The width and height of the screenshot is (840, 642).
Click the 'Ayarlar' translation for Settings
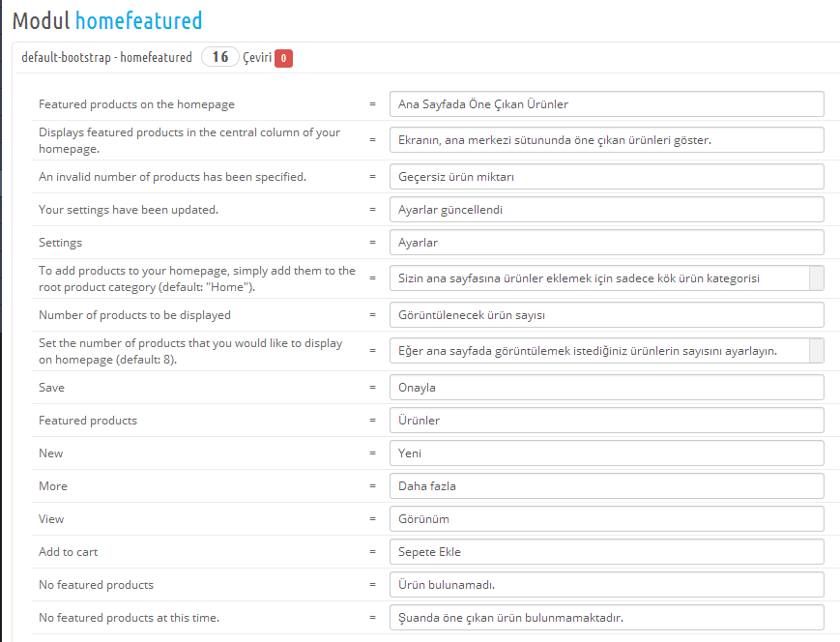tap(606, 243)
